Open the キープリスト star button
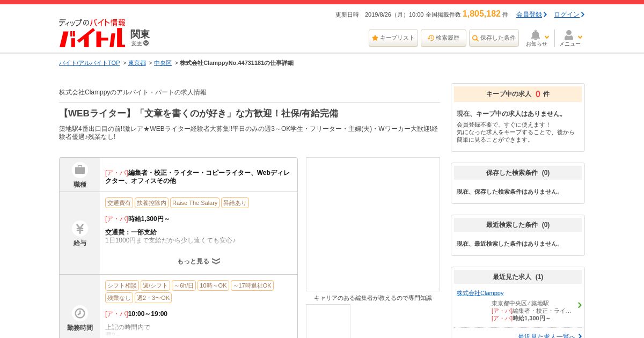This screenshot has width=644, height=338. click(x=393, y=38)
